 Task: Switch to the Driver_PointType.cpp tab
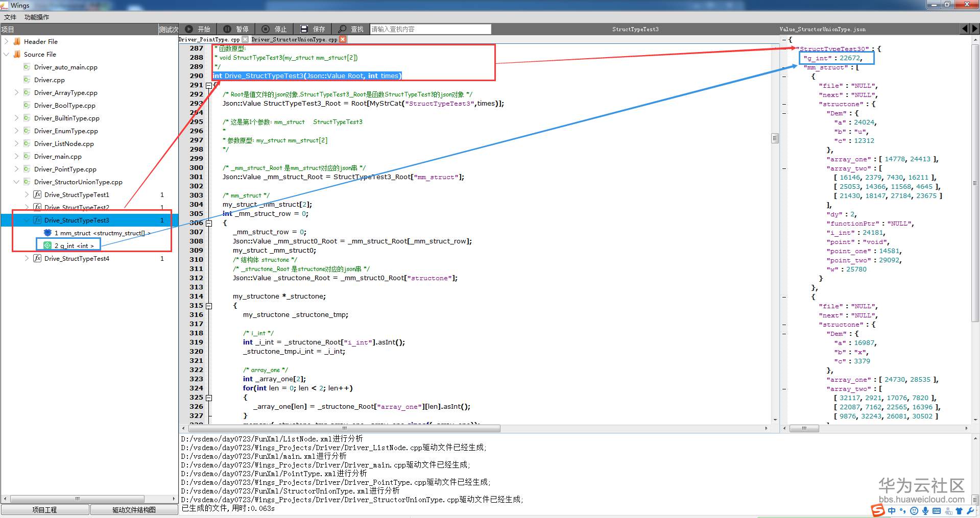209,39
